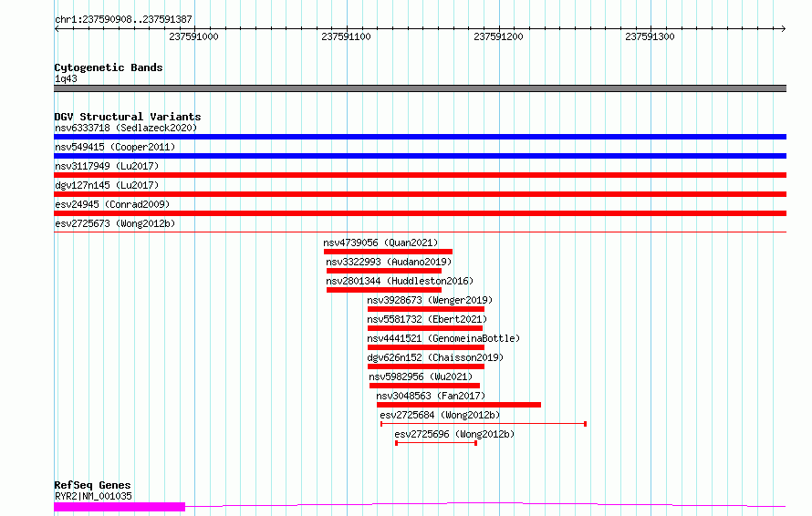This screenshot has width=812, height=516.
Task: Select esv2725673 (Wong2012b) label
Action: click(x=115, y=223)
